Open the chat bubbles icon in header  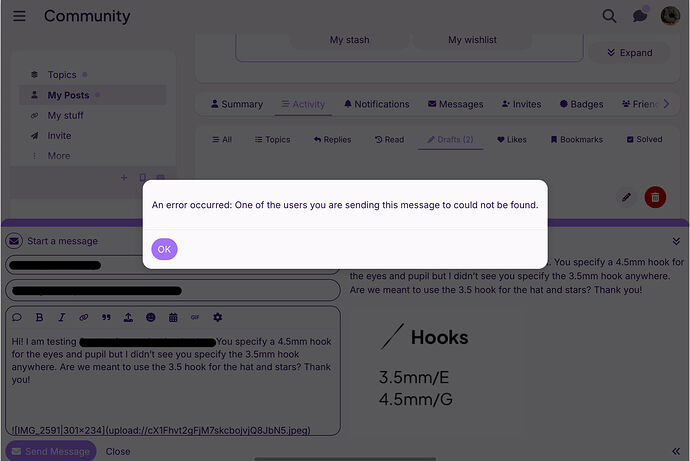[x=640, y=16]
